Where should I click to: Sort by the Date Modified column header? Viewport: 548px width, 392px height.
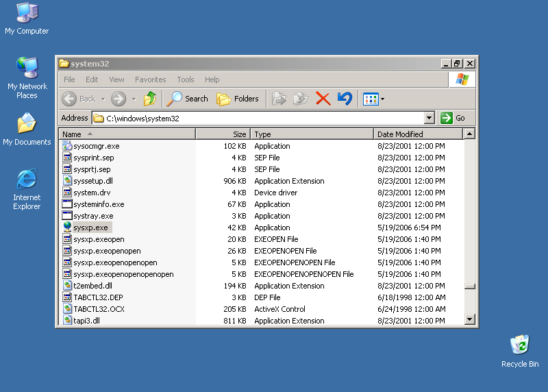click(418, 134)
